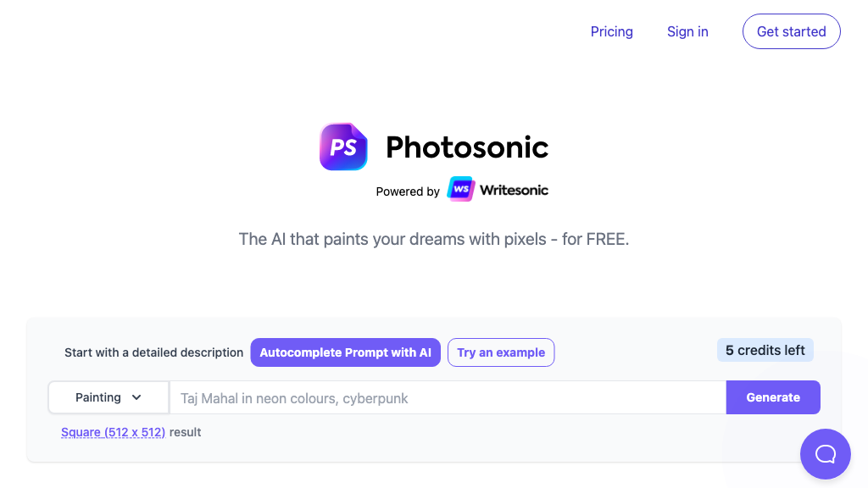
Task: Click the Writesonic wordmark beside the WS logo
Action: click(512, 189)
